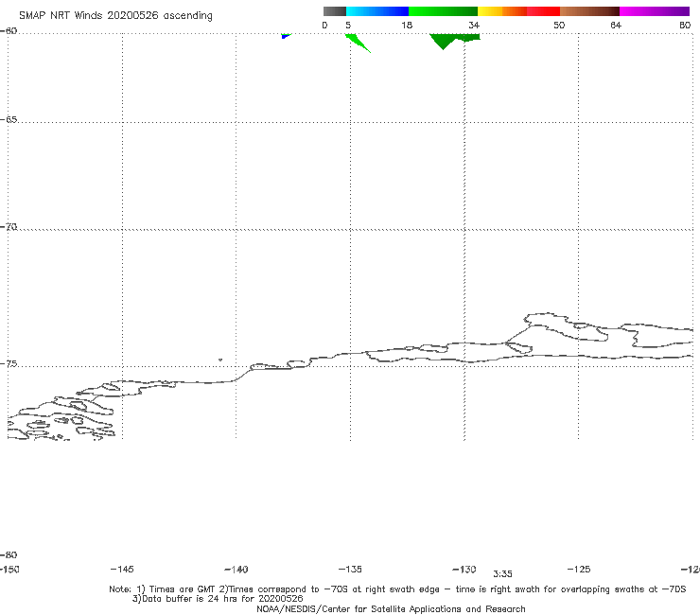Click the -130 longitude label

(x=464, y=570)
